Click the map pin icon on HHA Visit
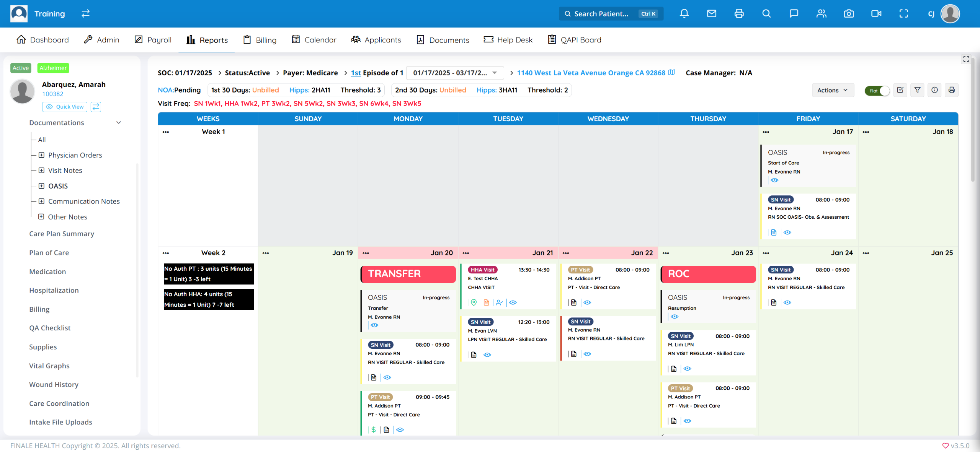The image size is (980, 452). [474, 302]
